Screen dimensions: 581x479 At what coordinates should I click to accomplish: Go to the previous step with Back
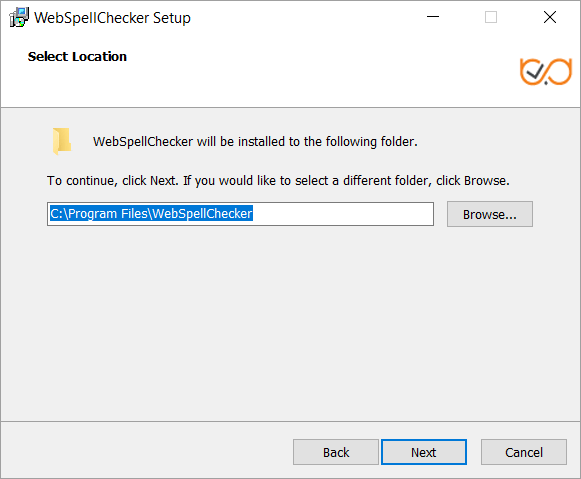336,452
